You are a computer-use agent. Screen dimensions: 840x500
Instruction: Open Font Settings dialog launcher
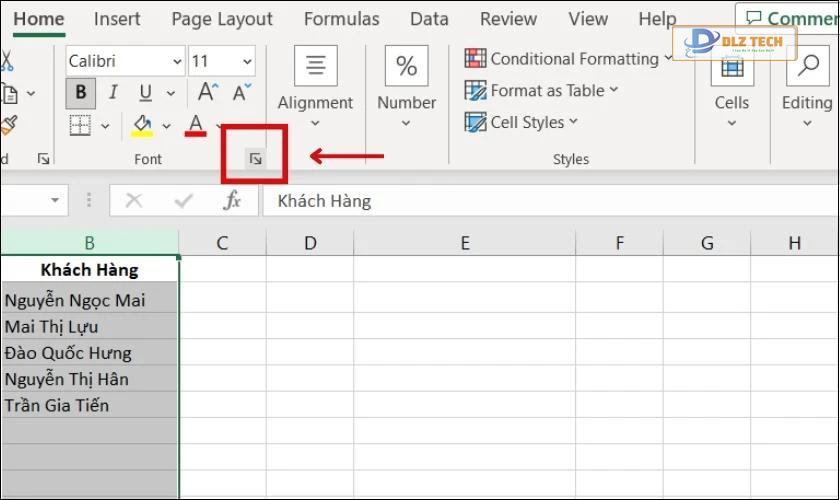click(x=256, y=159)
